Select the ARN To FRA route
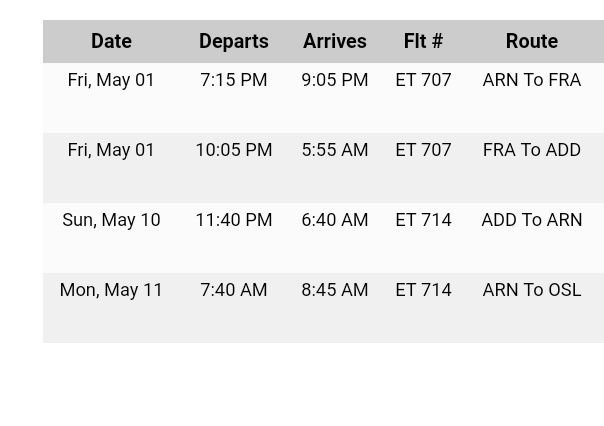The height and width of the screenshot is (426, 604). (531, 80)
